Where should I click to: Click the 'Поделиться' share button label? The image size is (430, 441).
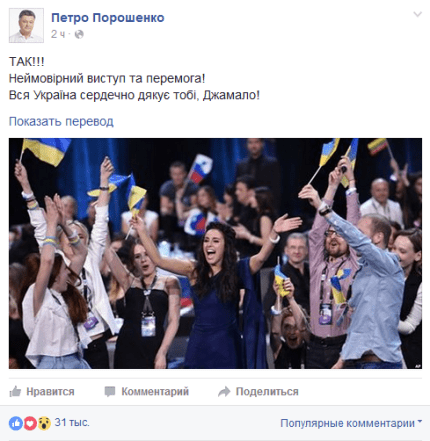[x=267, y=391]
